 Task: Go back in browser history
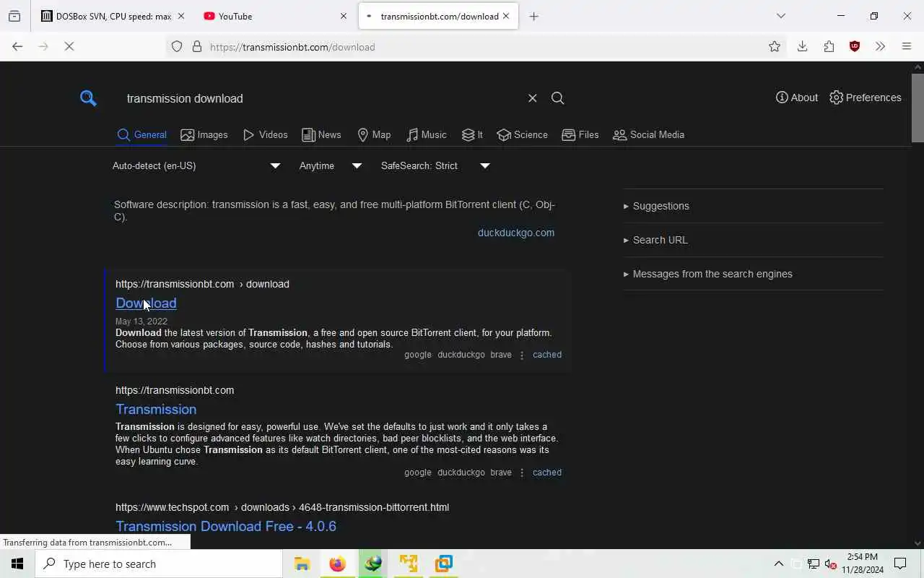17,47
